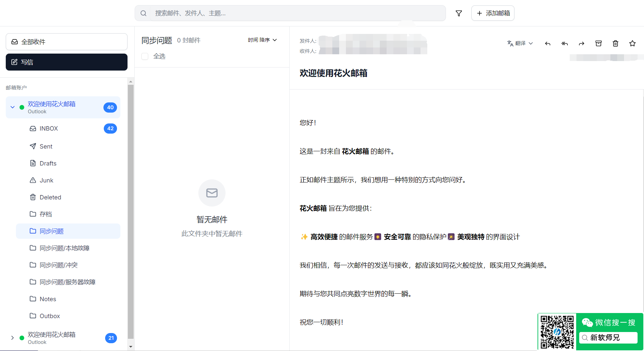Tick the 全选 select-all checkbox
This screenshot has width=644, height=351.
145,56
